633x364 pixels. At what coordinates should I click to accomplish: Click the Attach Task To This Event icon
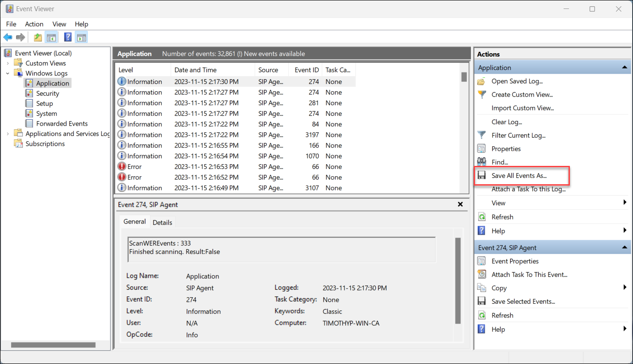[x=482, y=275]
